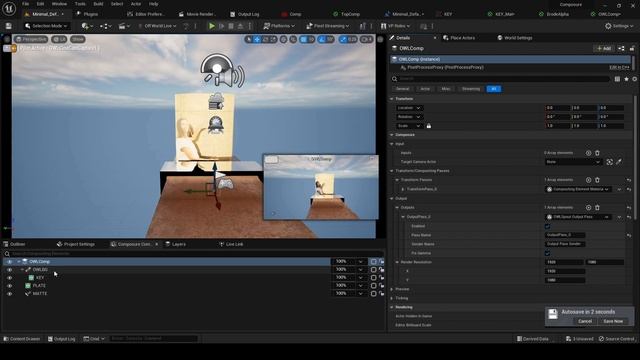This screenshot has height=360, width=640.
Task: Open blueprint/add script icon beside Add
Action: (x=621, y=49)
